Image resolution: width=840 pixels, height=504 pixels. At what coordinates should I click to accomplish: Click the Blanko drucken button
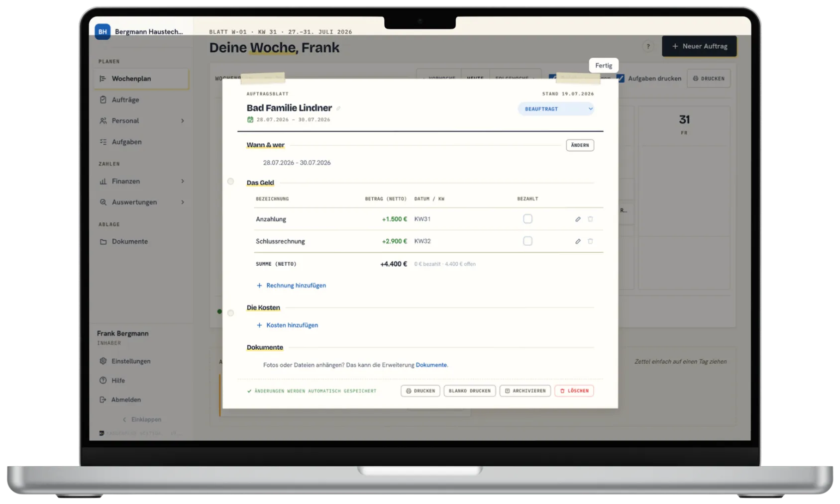[469, 391]
